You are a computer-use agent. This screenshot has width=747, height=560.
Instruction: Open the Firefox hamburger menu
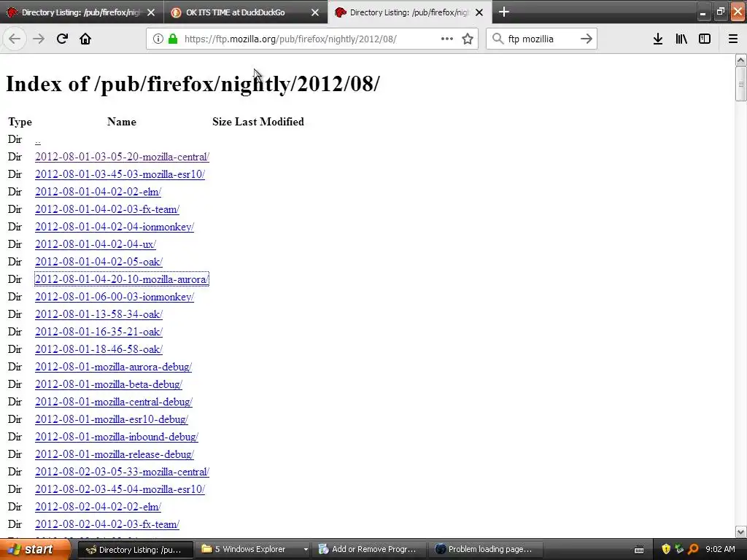coord(732,39)
